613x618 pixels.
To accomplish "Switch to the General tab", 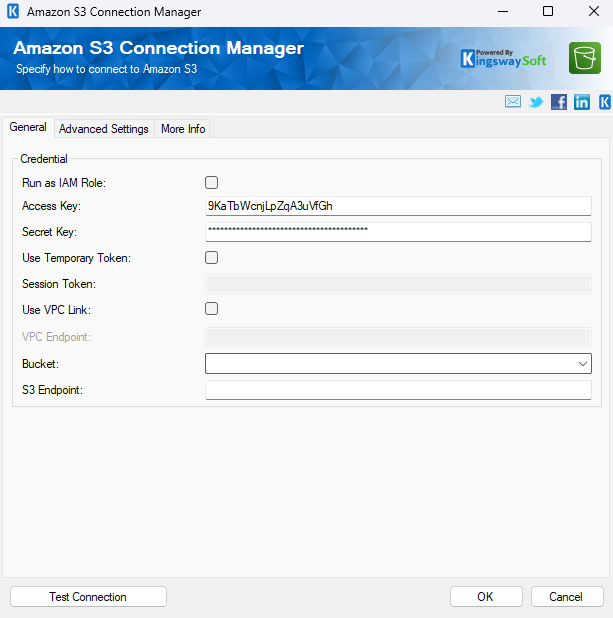I will click(x=28, y=127).
